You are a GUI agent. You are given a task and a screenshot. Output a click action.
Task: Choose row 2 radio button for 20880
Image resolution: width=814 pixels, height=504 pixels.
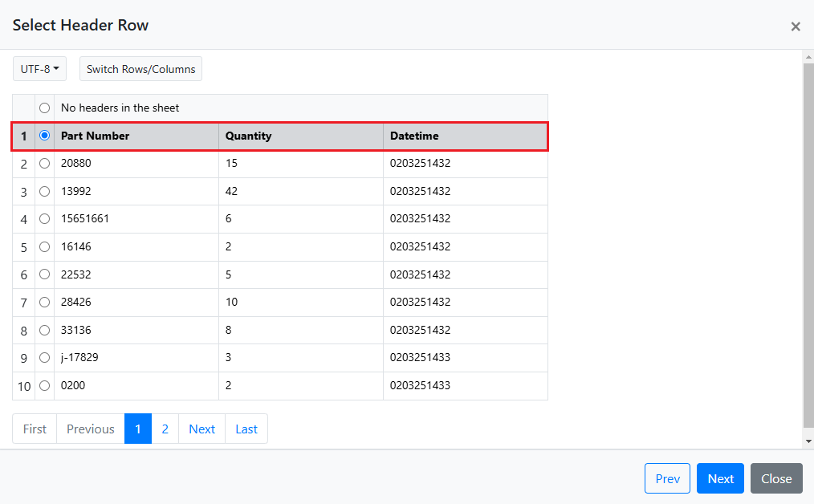point(45,163)
